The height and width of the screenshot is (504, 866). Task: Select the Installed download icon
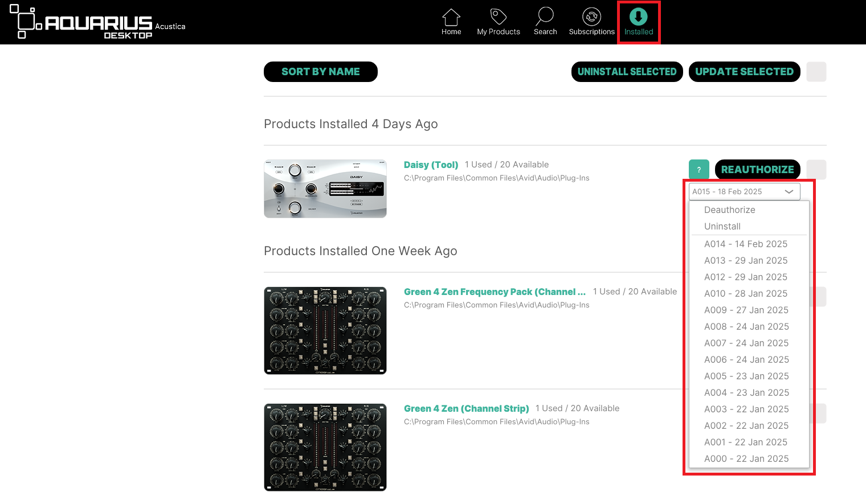tap(639, 17)
